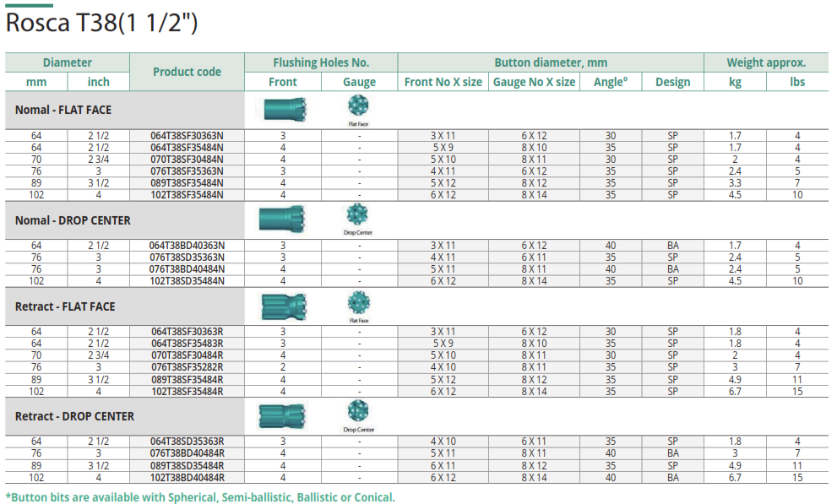This screenshot has height=504, width=837.
Task: Click the Retract Flat Face front-view bit icon
Action: (x=359, y=302)
